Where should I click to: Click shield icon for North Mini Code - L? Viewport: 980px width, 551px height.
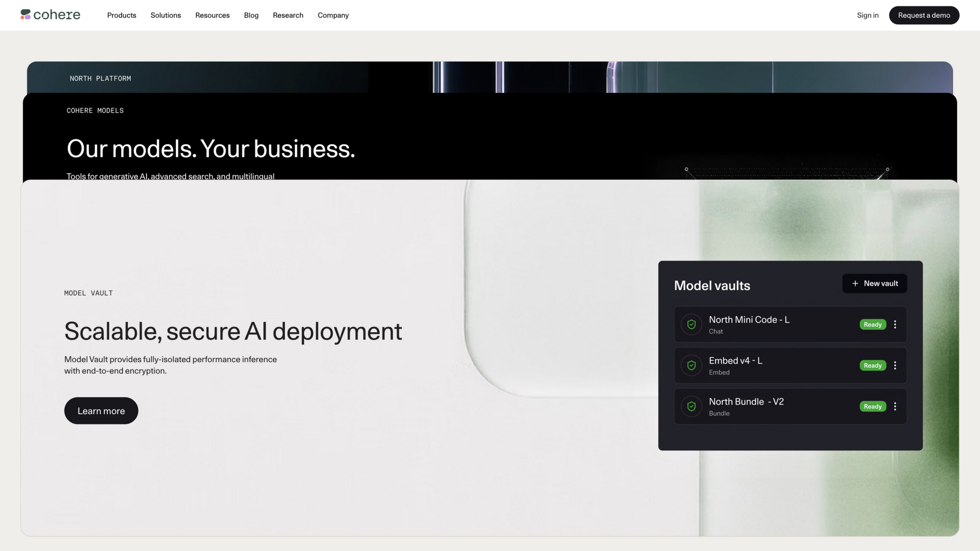pos(691,324)
